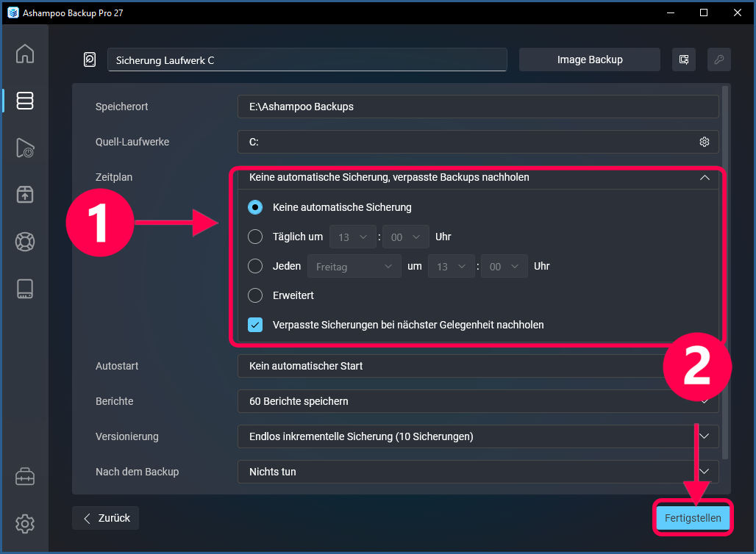Minimize the Ashampoo Backup Pro window
Image resolution: width=756 pixels, height=554 pixels.
pyautogui.click(x=671, y=12)
